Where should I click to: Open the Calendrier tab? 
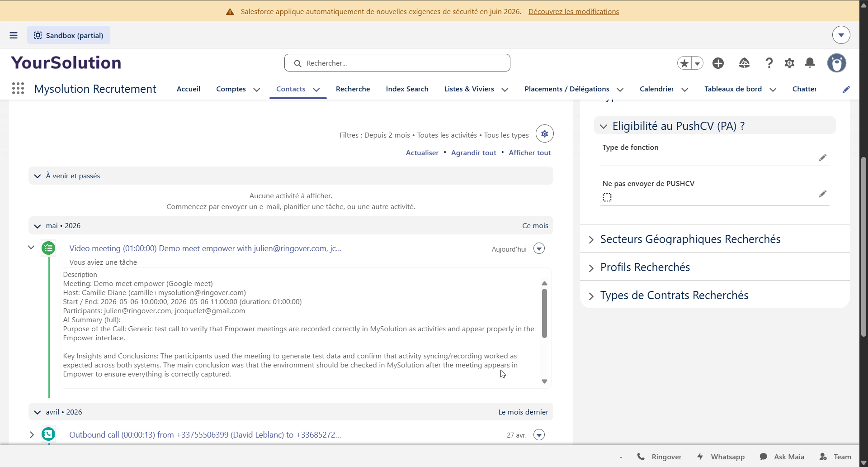pos(656,89)
